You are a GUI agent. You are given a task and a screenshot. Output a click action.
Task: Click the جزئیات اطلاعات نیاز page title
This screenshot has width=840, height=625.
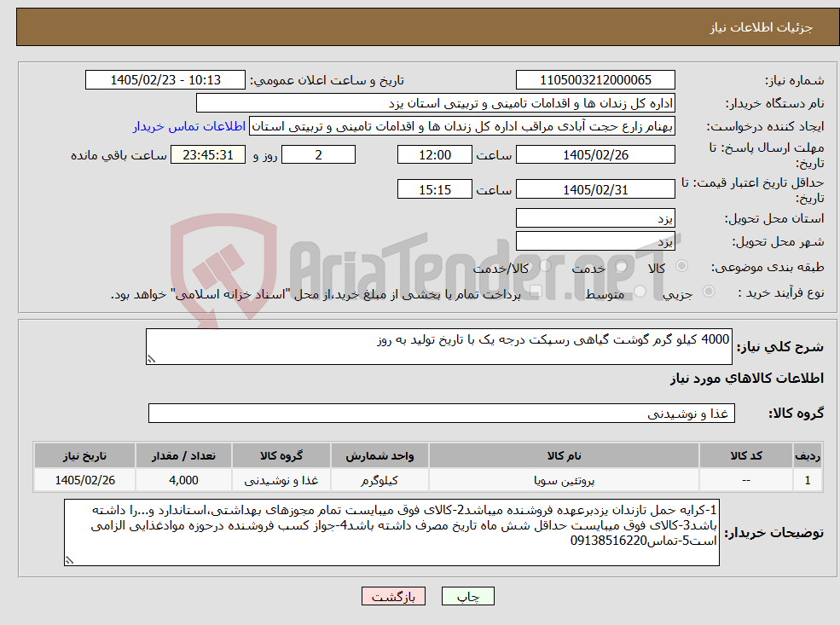pyautogui.click(x=762, y=27)
